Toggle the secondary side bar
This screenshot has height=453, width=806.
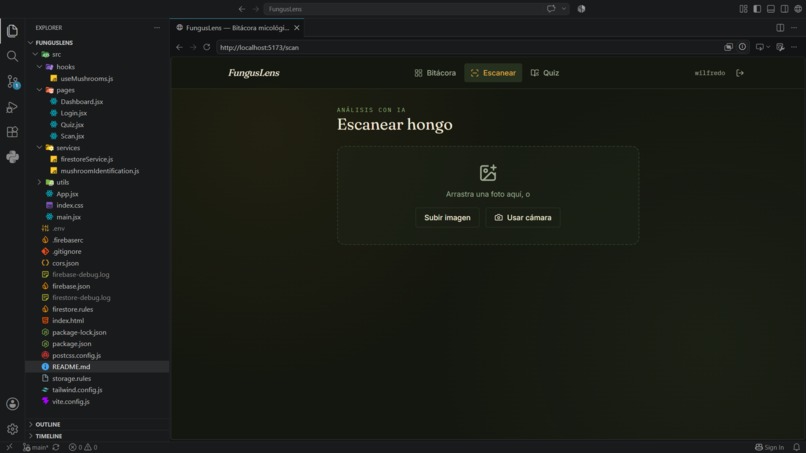pos(784,9)
